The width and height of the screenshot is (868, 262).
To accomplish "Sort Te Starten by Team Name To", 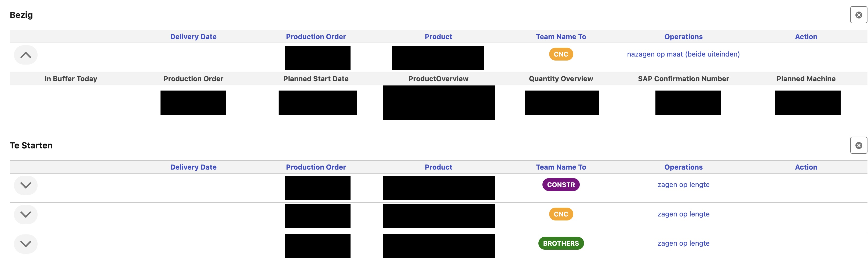I will tap(561, 167).
